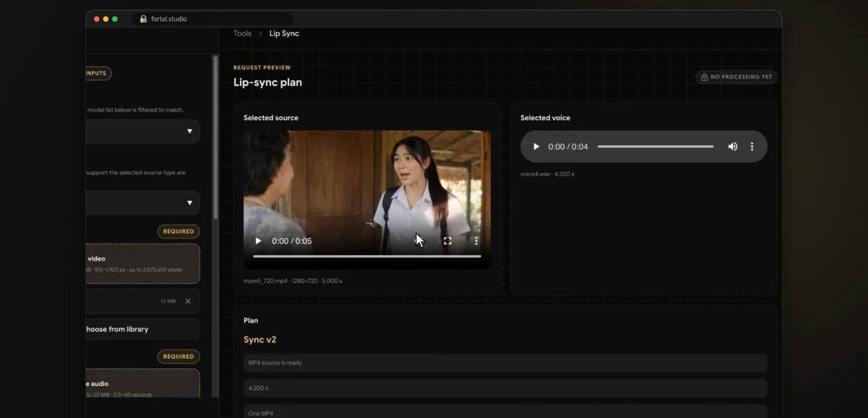Click the Selected voice heading
Screen dimensions: 868x418
pyautogui.click(x=545, y=118)
